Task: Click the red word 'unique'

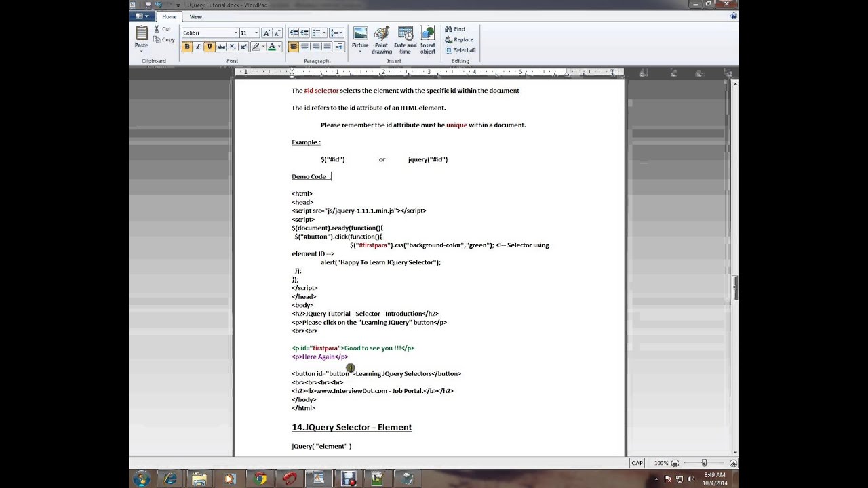Action: [456, 125]
